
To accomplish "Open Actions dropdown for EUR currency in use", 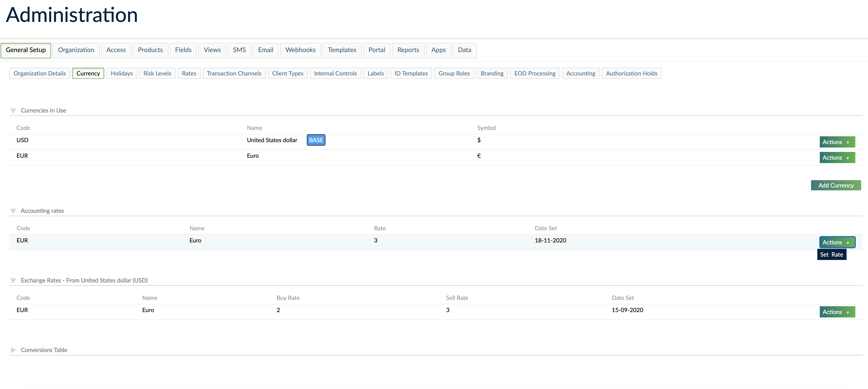I will point(837,158).
